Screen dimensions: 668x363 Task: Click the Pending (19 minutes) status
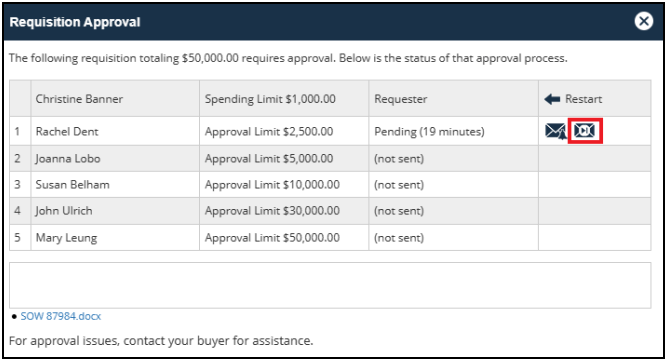[429, 132]
